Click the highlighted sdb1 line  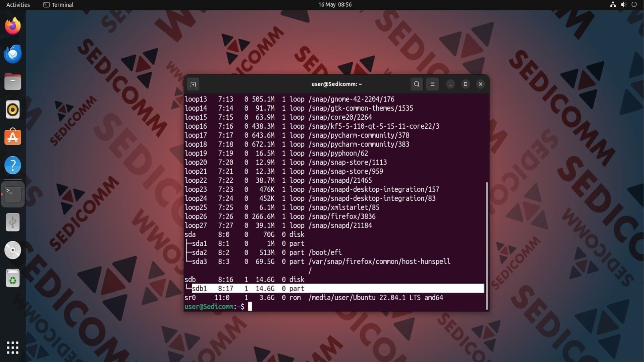point(335,288)
